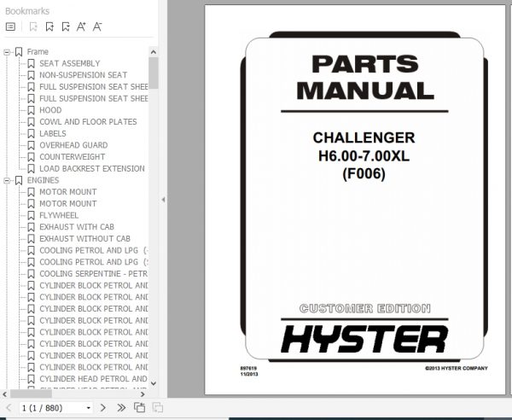Click the horizontal scrollbar left arrow

pyautogui.click(x=4, y=394)
